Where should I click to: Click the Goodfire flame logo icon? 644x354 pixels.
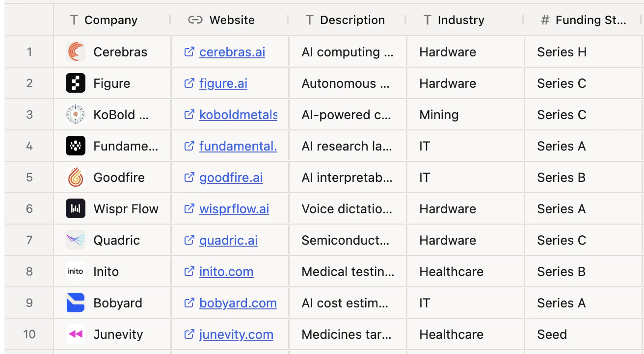point(75,177)
